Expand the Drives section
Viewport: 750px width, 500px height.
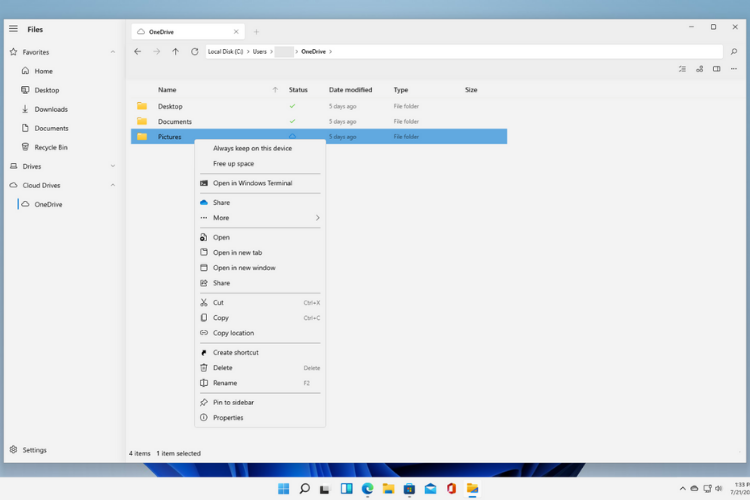[112, 166]
